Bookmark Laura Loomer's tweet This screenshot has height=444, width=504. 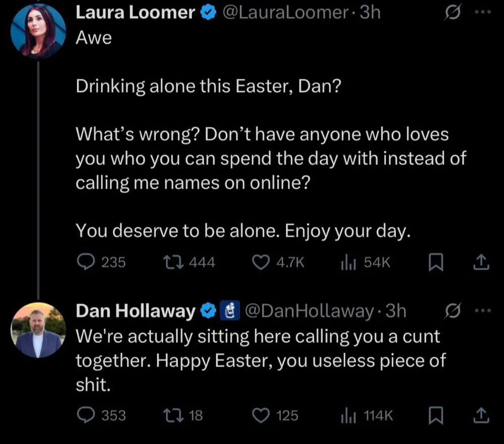tap(435, 262)
